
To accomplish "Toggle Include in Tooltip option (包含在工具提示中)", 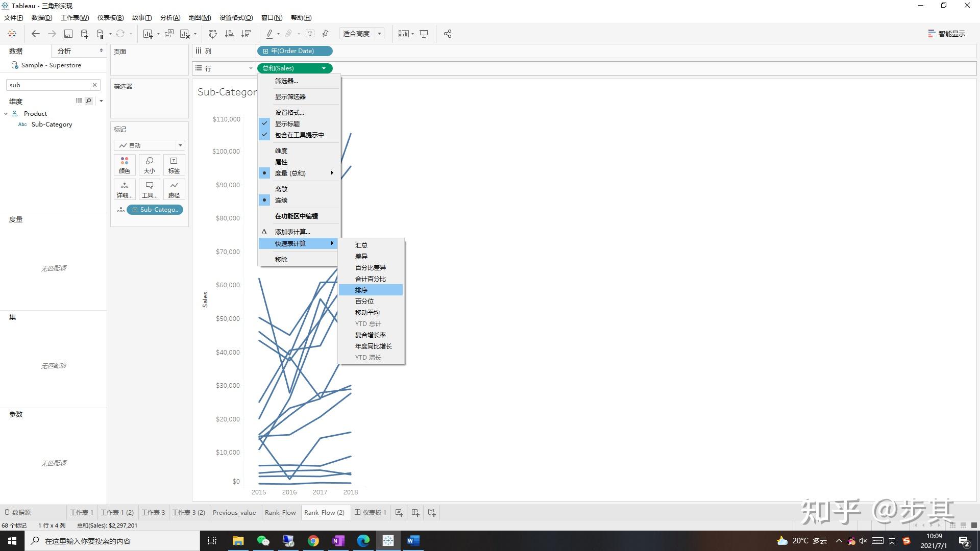I will 299,135.
